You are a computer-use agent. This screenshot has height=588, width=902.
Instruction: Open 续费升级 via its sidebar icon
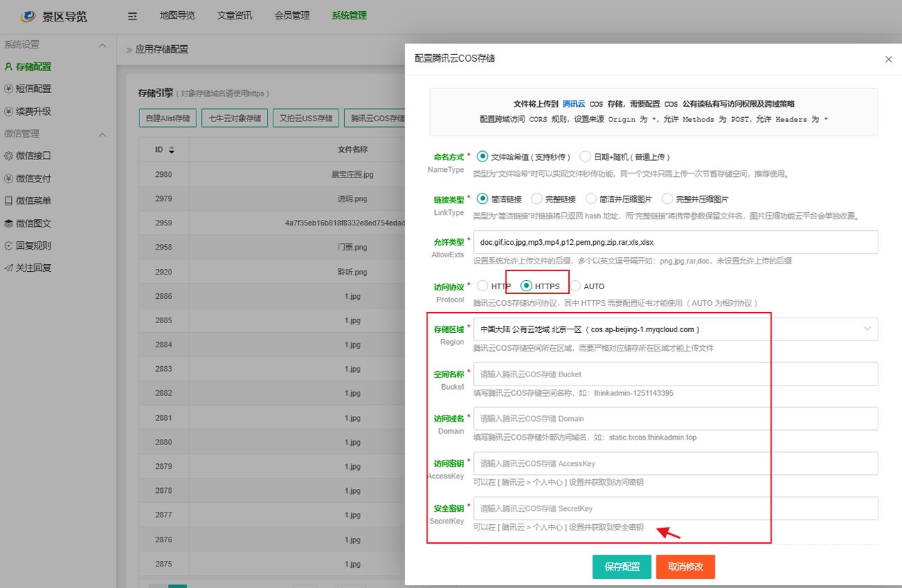[8, 112]
